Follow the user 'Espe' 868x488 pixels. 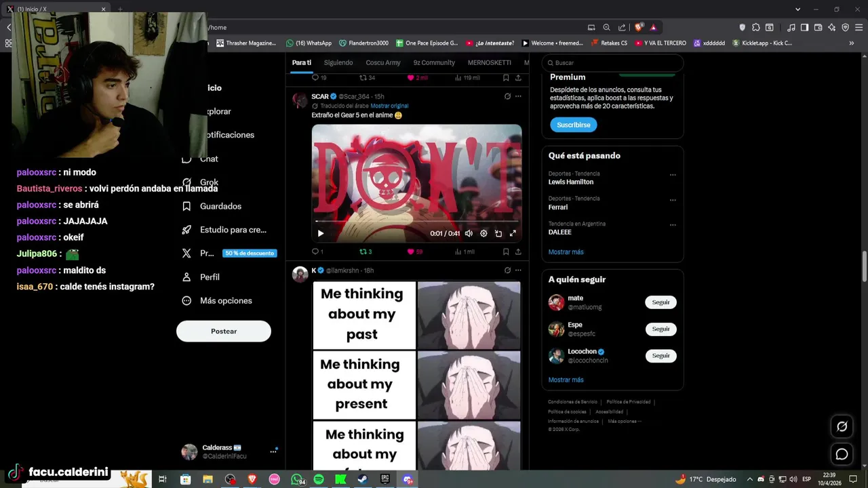[x=660, y=329]
